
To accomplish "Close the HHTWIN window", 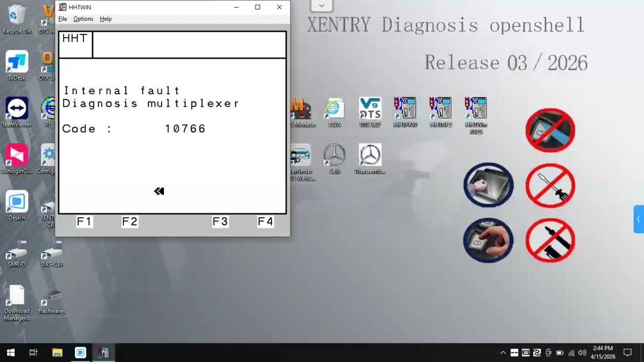I will pos(279,7).
